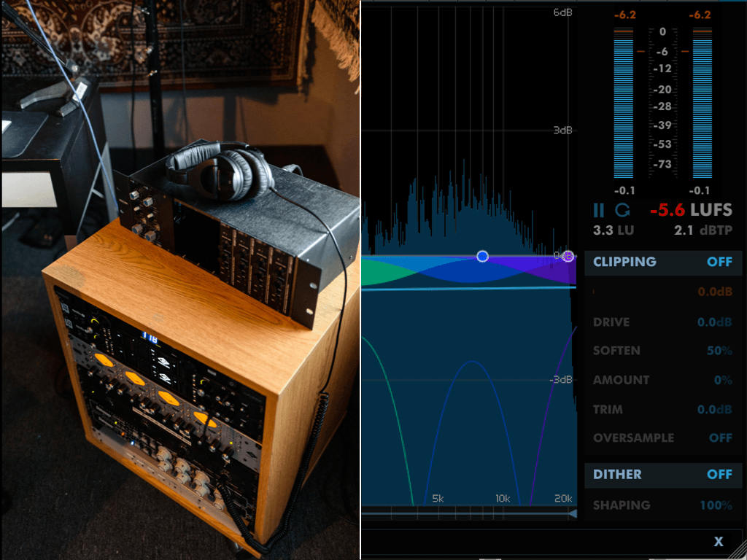The width and height of the screenshot is (747, 560).
Task: Reset the loudness measurement
Action: pos(622,211)
